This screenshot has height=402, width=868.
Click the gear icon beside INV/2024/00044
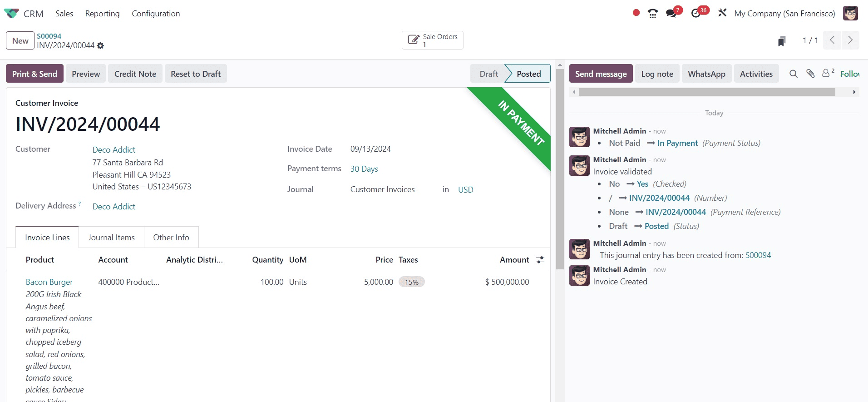100,46
